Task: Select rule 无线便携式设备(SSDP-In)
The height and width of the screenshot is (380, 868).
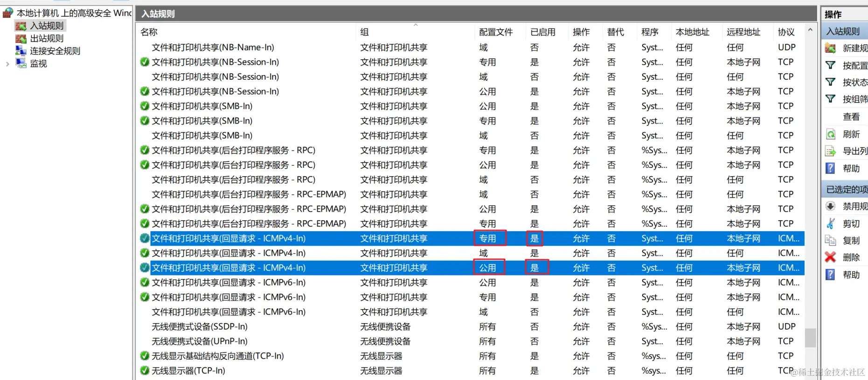Action: tap(200, 326)
